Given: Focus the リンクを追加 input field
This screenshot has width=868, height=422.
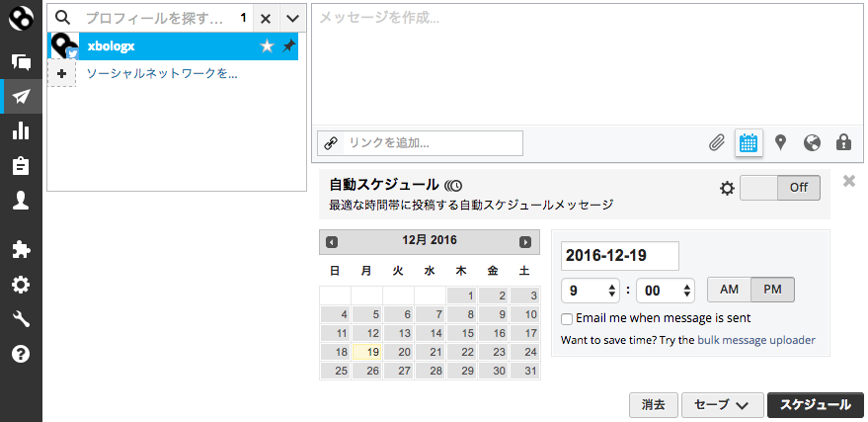Looking at the screenshot, I should tap(433, 143).
